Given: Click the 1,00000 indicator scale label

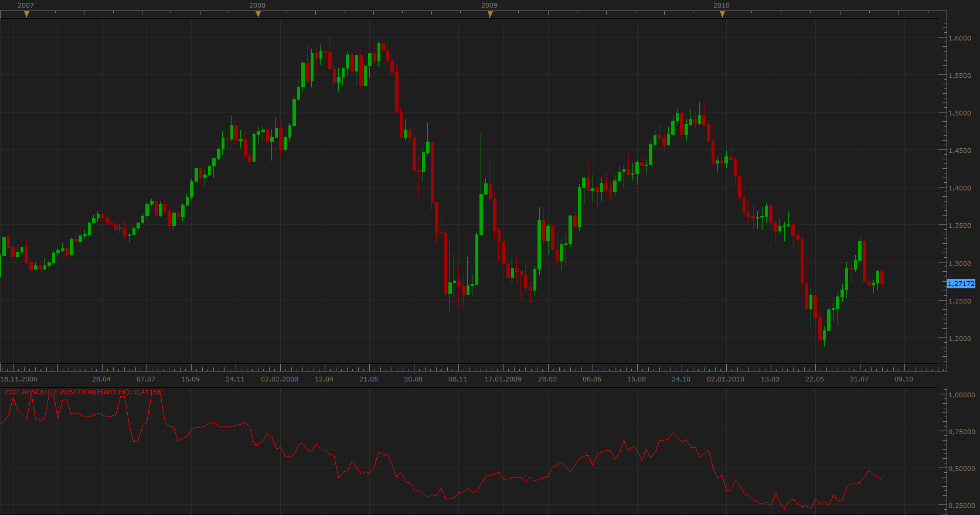Looking at the screenshot, I should (x=962, y=395).
